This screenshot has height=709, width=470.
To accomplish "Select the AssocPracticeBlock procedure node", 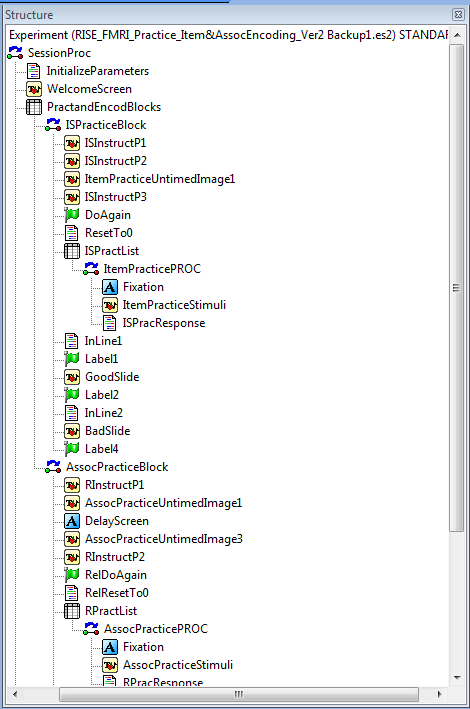I will click(x=117, y=467).
